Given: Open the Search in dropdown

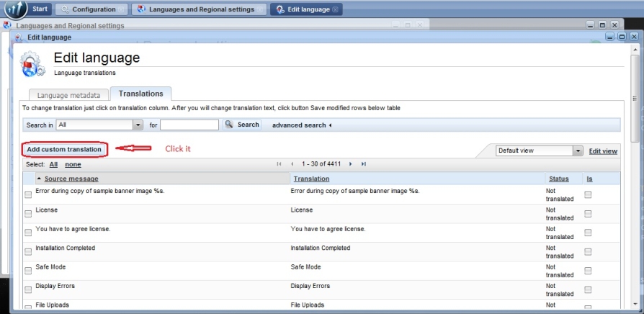Looking at the screenshot, I should tap(99, 125).
